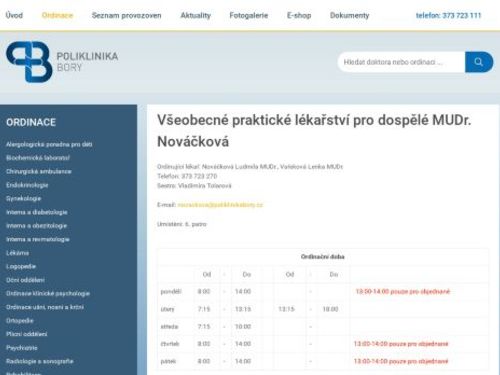The width and height of the screenshot is (500, 375).
Task: Go to Endokrinologie in sidebar
Action: pyautogui.click(x=27, y=185)
